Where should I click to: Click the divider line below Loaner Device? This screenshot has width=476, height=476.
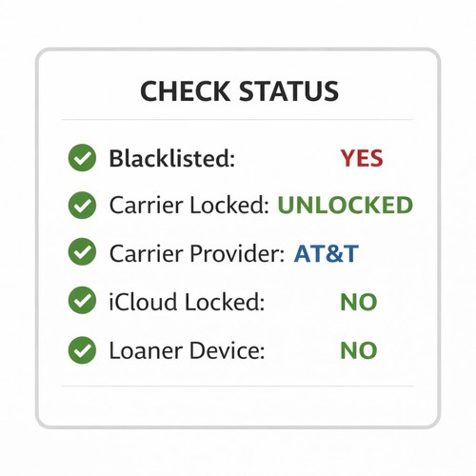(x=238, y=387)
